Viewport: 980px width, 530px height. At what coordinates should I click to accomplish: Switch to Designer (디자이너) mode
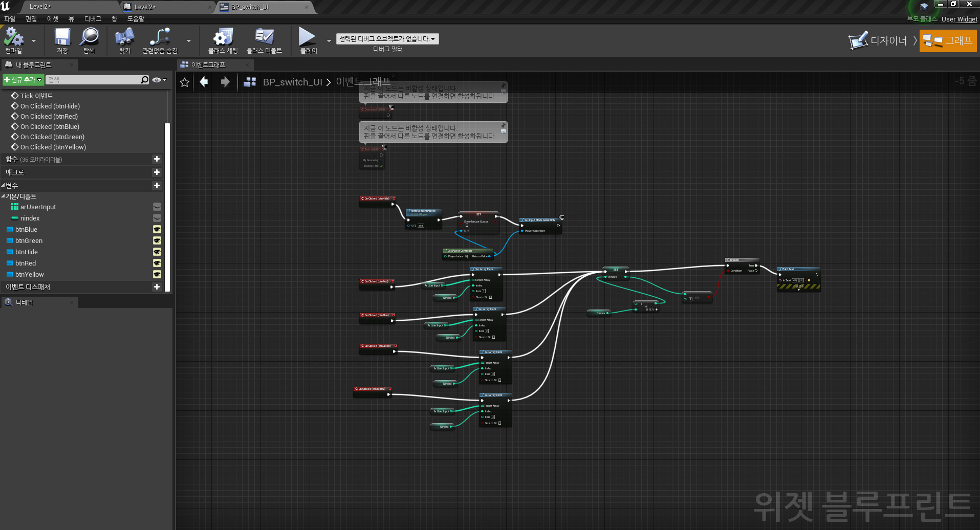(x=878, y=41)
